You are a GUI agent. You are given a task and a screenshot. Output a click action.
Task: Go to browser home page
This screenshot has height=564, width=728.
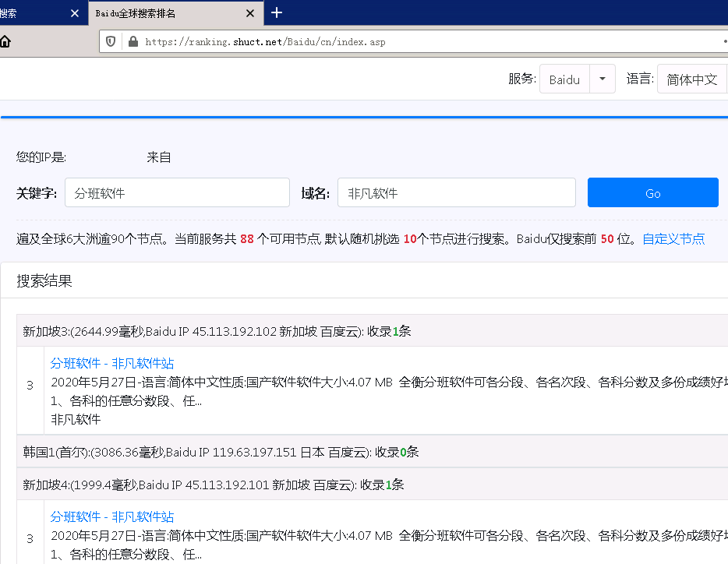point(5,42)
